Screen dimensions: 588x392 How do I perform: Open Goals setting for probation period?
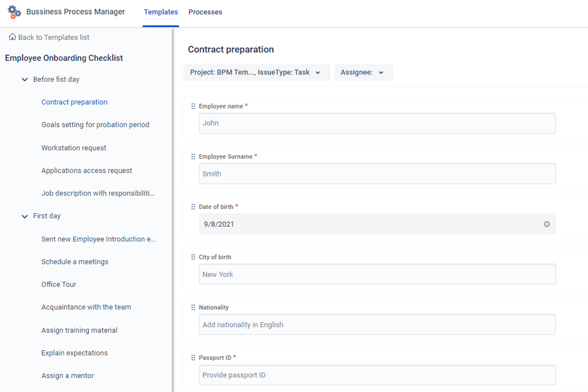95,125
